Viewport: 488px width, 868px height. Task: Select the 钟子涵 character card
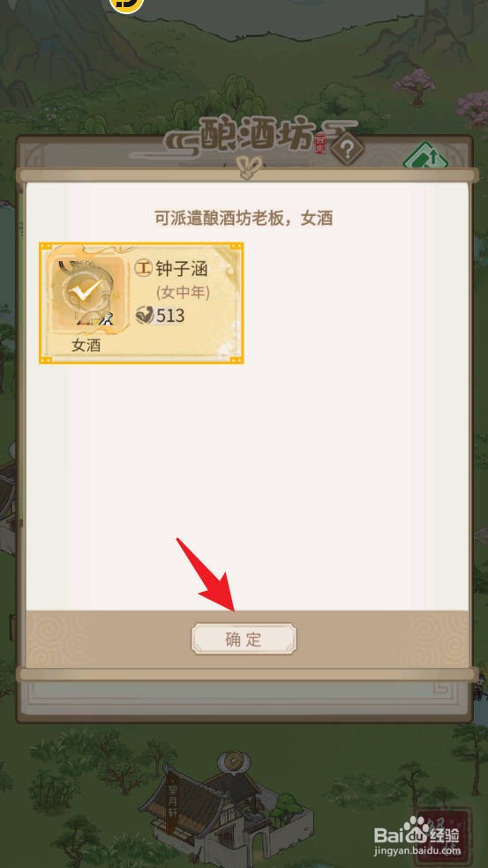(x=141, y=303)
